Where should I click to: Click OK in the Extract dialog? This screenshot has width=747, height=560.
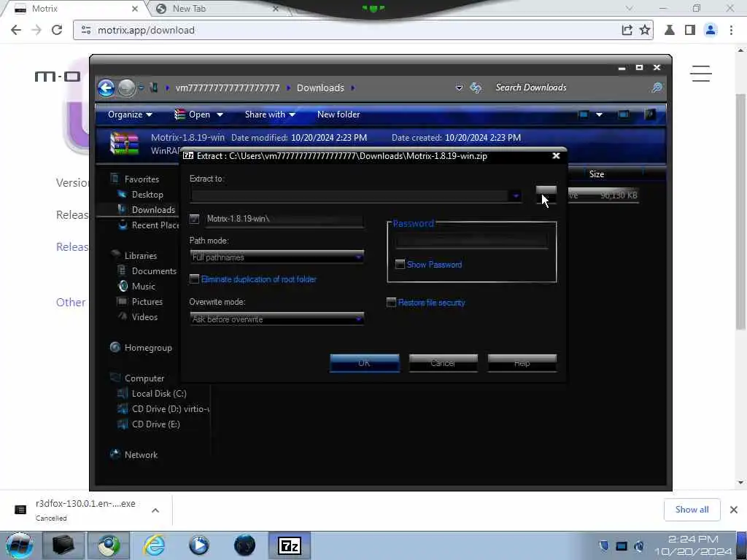click(365, 363)
